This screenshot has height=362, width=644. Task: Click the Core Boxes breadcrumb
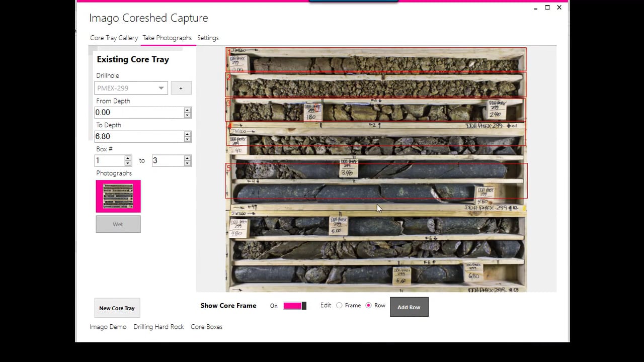pyautogui.click(x=206, y=327)
